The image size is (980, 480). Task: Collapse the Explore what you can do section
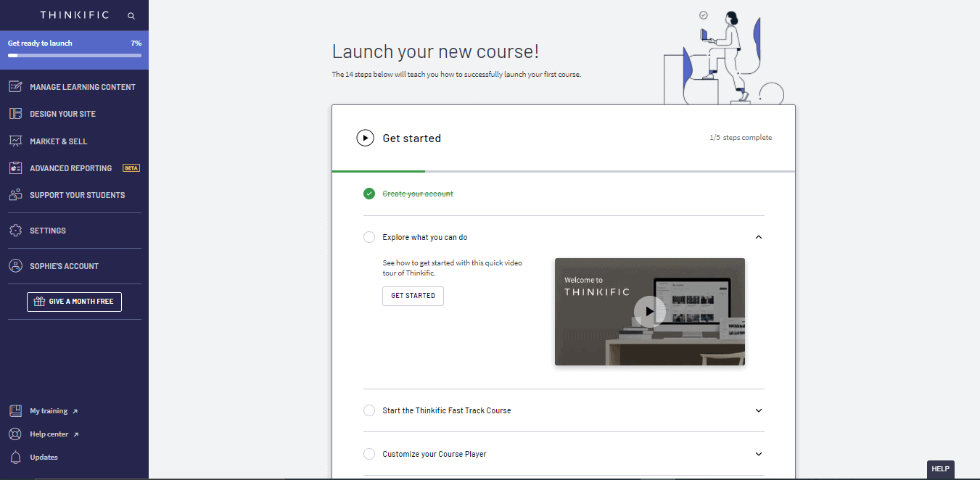coord(759,237)
